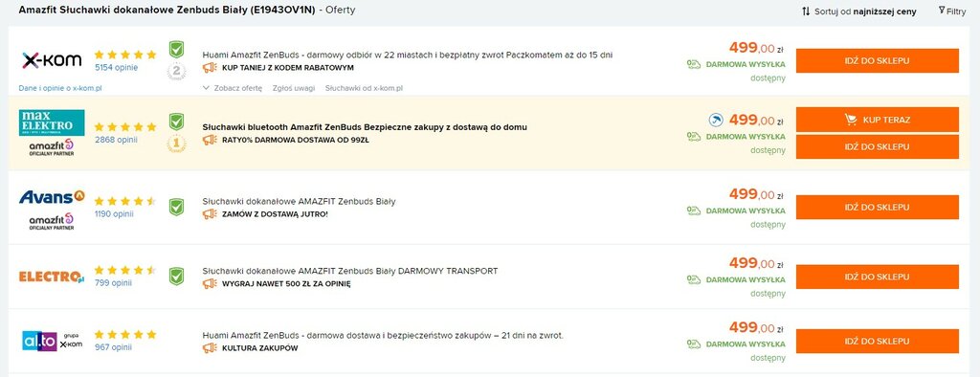
Task: Click the green trusted-shop shield for Avans
Action: click(177, 207)
